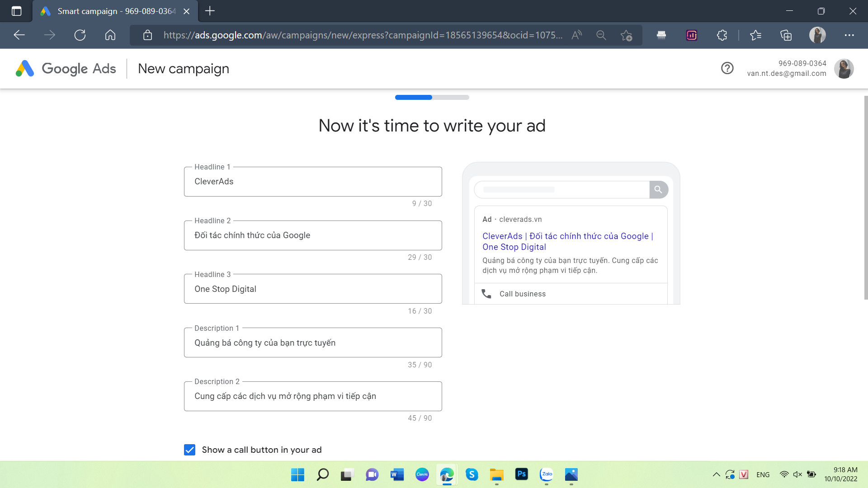Open the Edge profile picture
868x488 pixels.
click(x=817, y=35)
